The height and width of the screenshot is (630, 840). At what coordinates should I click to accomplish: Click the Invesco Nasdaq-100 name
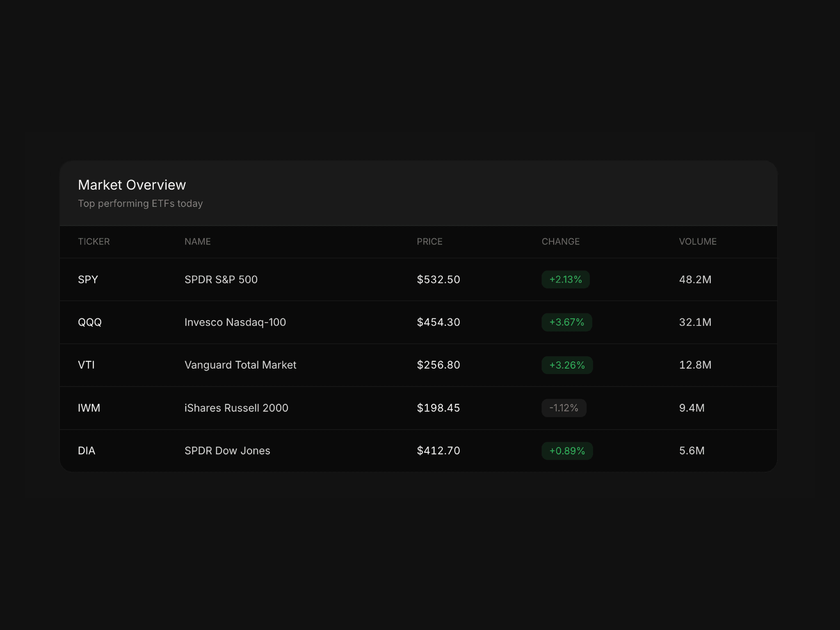click(235, 322)
